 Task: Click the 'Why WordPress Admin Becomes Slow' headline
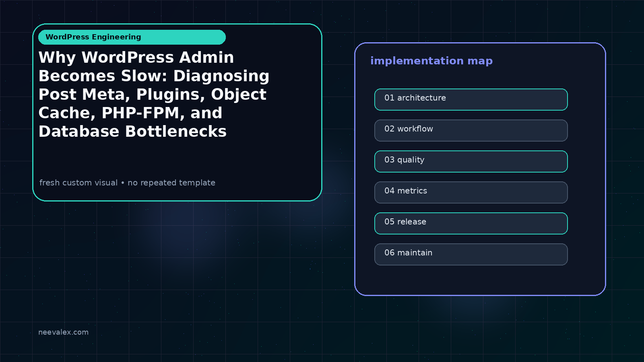(154, 95)
